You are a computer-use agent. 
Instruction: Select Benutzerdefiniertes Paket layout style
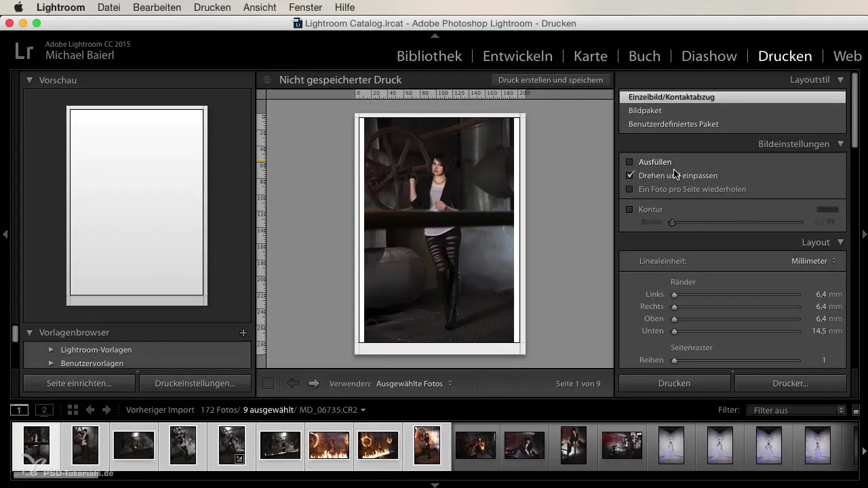732,124
